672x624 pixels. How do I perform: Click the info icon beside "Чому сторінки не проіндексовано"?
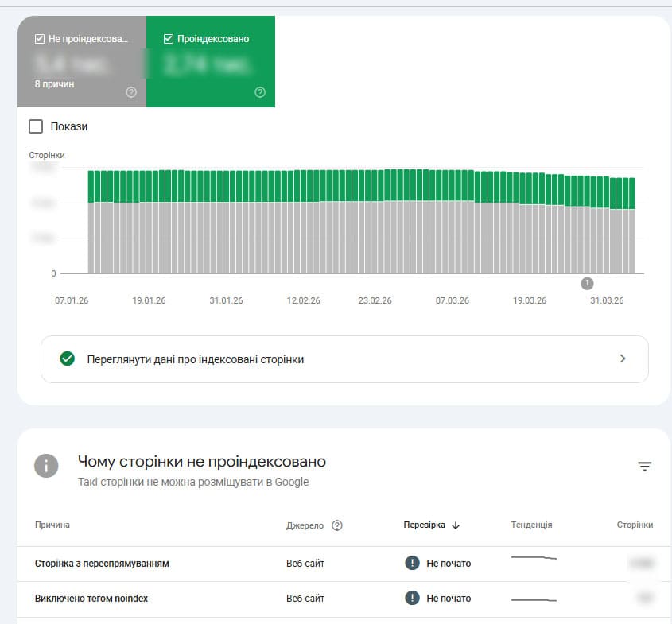pos(46,466)
